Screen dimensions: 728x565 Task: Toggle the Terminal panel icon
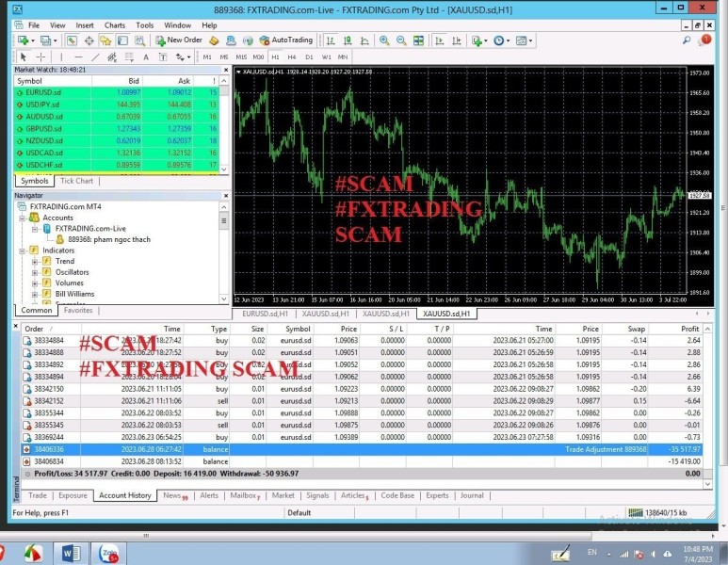pyautogui.click(x=122, y=40)
